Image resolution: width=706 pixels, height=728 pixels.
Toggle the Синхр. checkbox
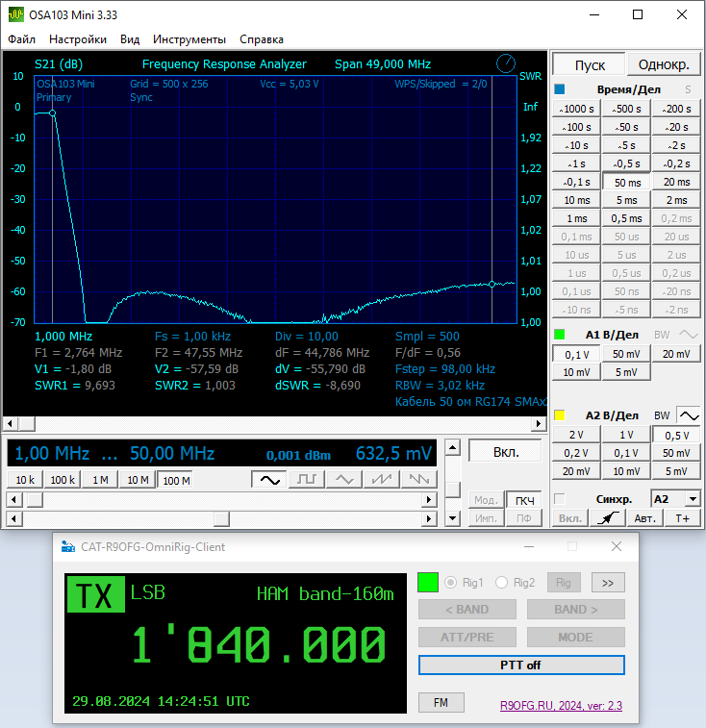tap(560, 499)
